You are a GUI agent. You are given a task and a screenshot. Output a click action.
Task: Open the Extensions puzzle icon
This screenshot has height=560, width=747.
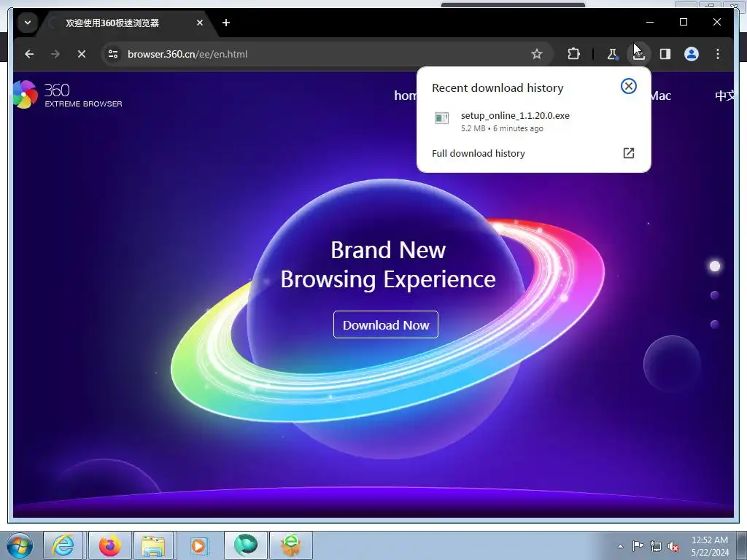(x=573, y=54)
